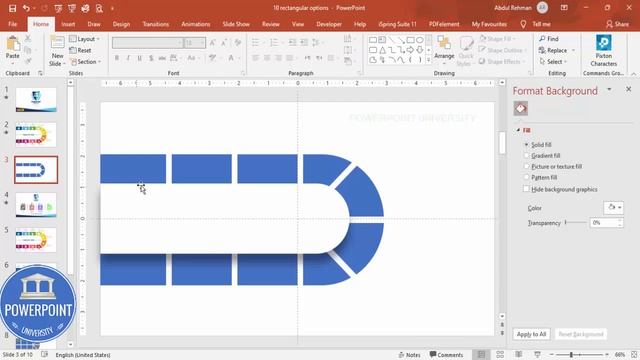
Task: Click the Format Painter brush icon
Action: coord(28,61)
